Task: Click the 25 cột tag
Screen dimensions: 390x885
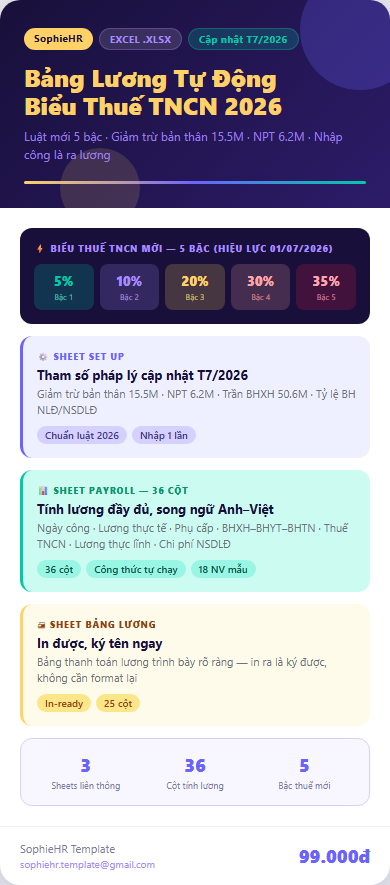Action: click(x=118, y=703)
